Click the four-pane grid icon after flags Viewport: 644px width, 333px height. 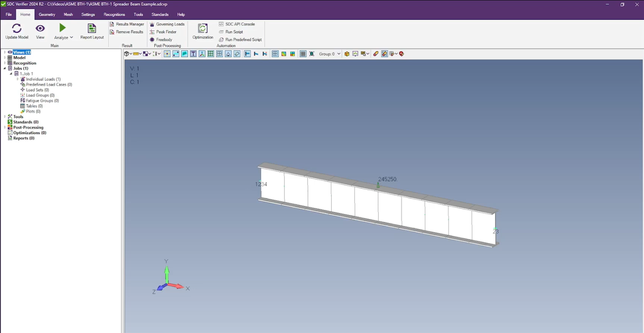click(275, 54)
